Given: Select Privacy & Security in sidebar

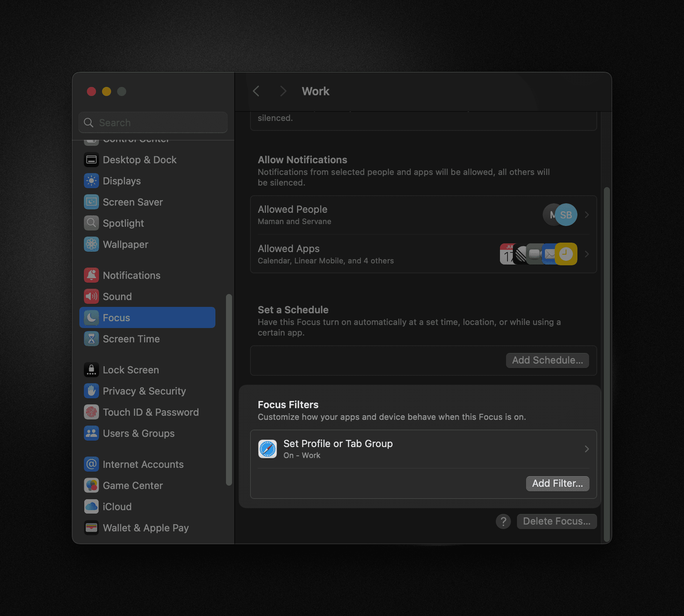Looking at the screenshot, I should click(144, 391).
